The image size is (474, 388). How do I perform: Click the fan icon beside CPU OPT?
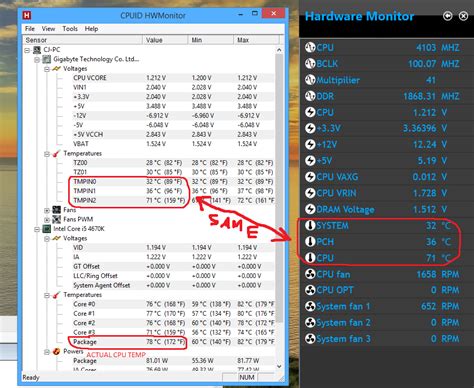(310, 290)
